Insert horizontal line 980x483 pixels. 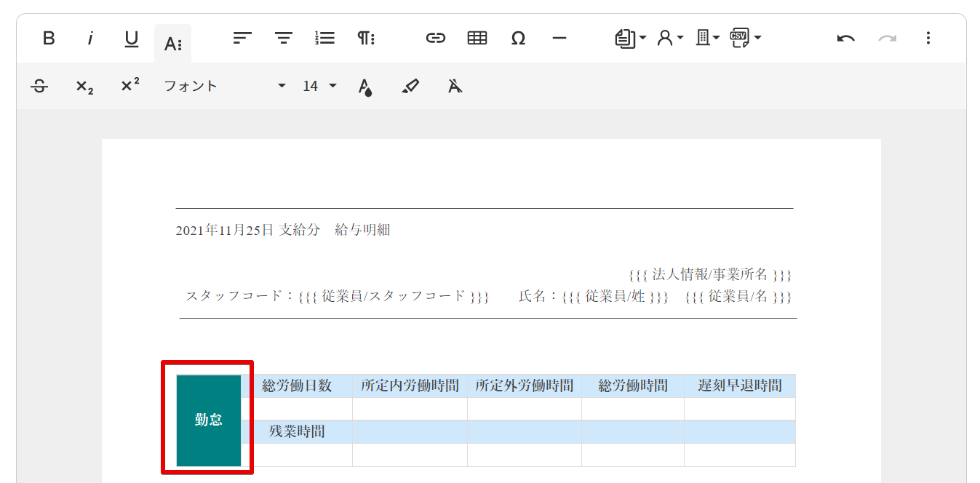(x=559, y=39)
